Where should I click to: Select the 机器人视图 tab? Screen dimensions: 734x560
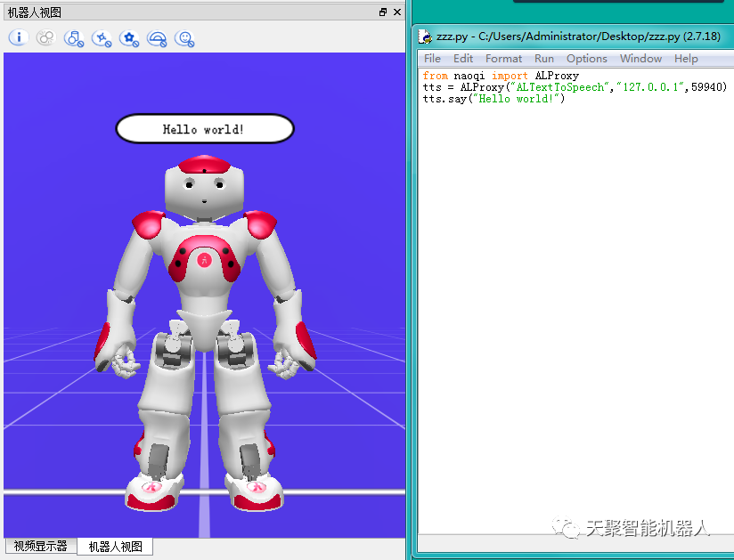[x=115, y=546]
